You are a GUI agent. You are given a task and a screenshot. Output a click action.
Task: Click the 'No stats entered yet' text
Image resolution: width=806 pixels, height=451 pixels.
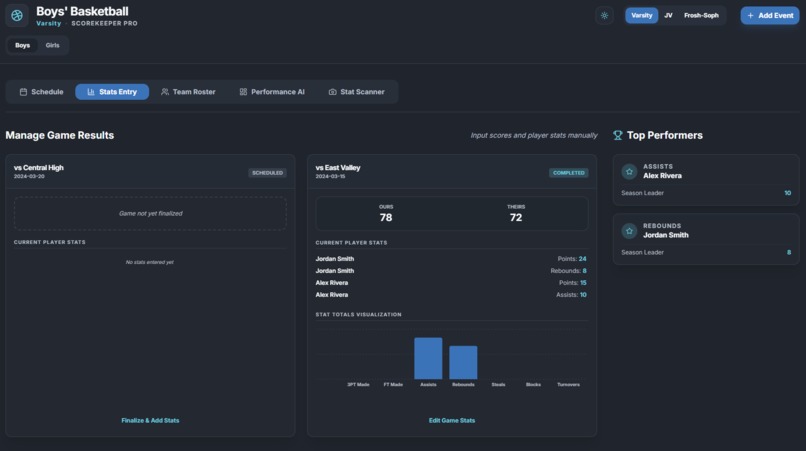[150, 262]
